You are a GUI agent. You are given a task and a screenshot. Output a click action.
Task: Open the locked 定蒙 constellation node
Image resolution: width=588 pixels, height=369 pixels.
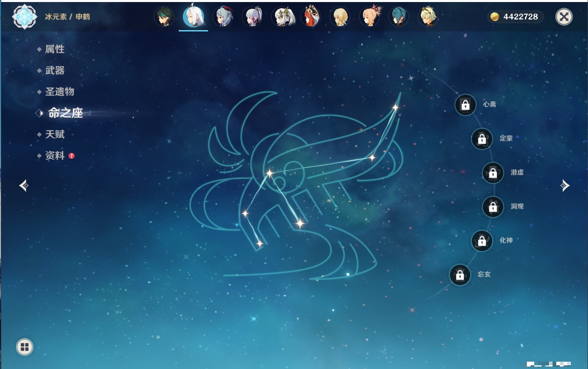tap(482, 139)
